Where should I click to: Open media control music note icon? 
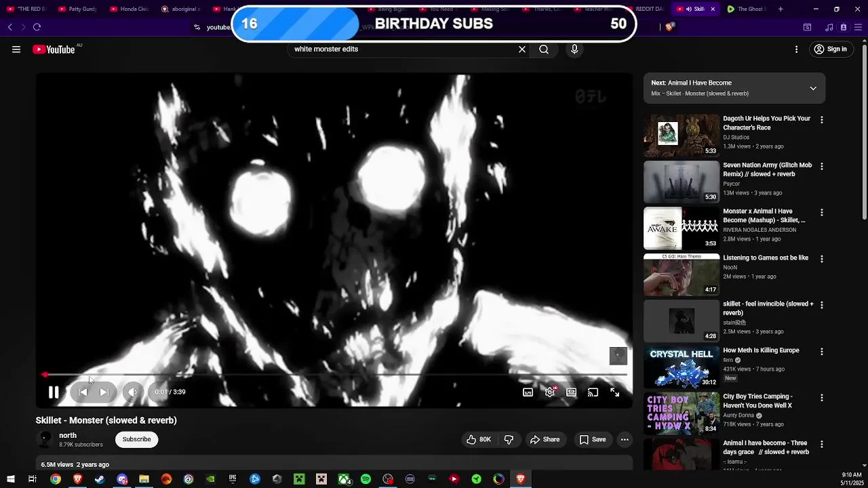click(829, 27)
